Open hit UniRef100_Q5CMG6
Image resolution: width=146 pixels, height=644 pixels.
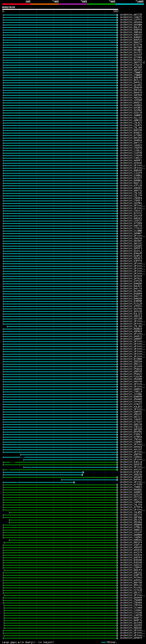point(131,522)
